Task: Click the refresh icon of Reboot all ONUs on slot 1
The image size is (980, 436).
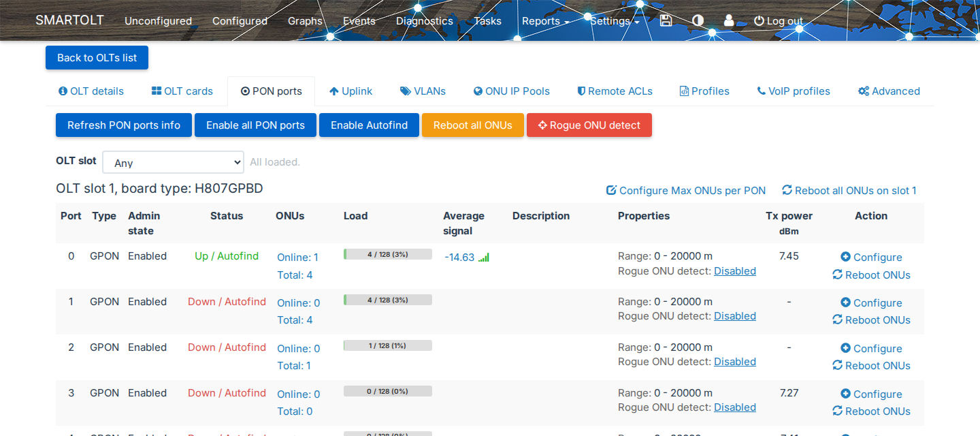Action: point(787,190)
